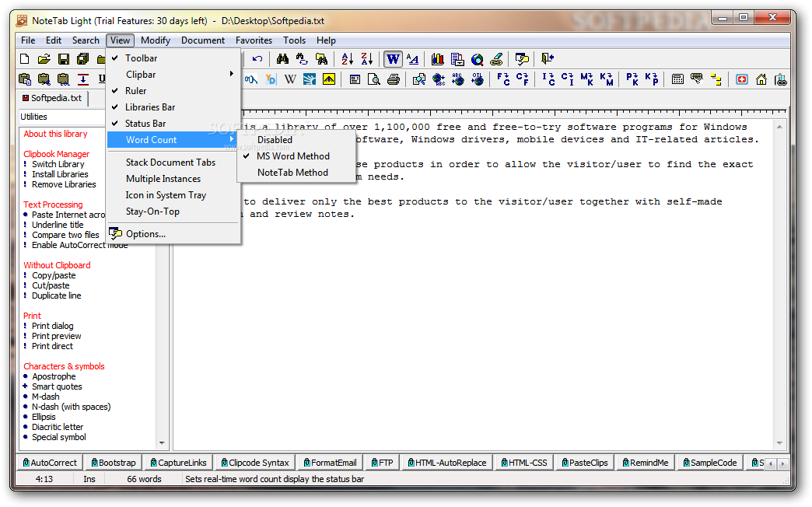Click the Open file folder icon
The image size is (812, 507).
44,59
